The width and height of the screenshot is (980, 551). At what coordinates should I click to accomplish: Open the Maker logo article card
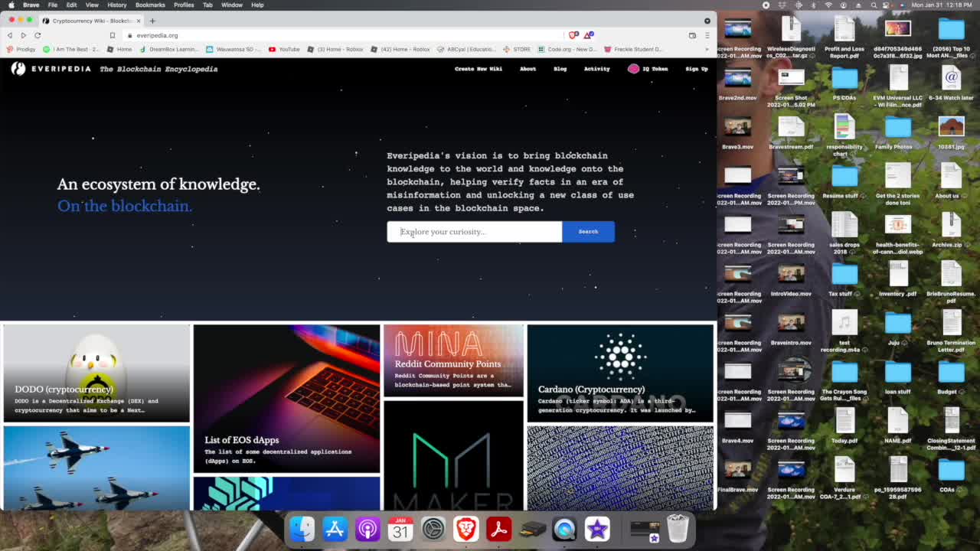click(x=453, y=455)
